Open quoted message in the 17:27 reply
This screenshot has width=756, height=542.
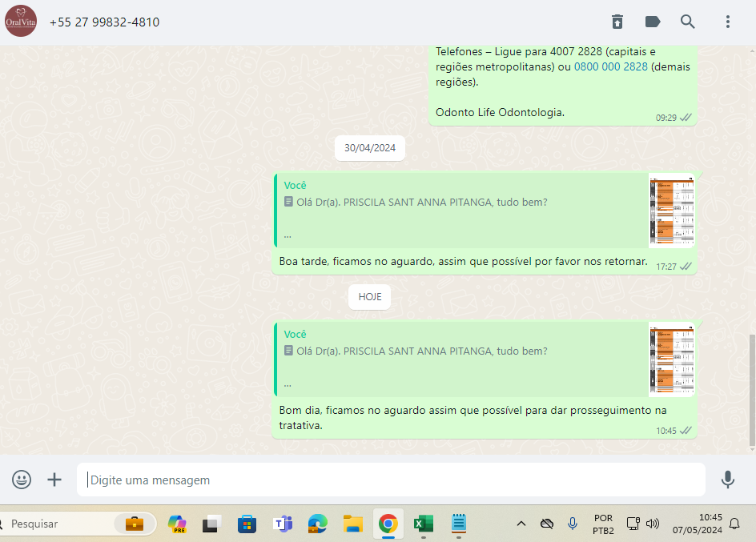(461, 210)
